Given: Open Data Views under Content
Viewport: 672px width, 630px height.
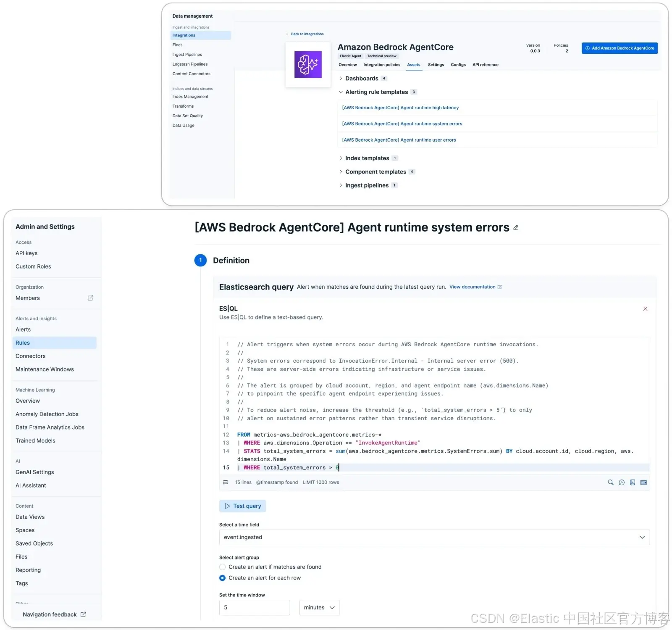Looking at the screenshot, I should pos(30,517).
